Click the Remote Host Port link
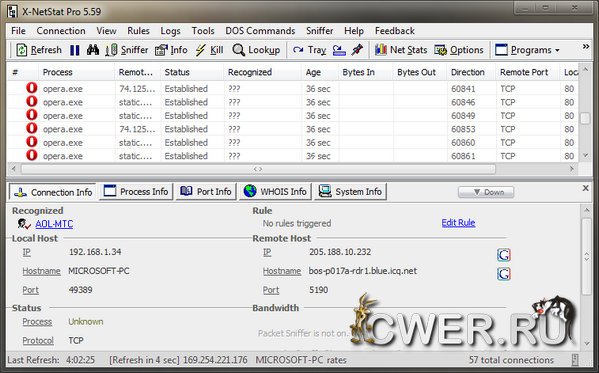Screen dimensions: 599x373 pos(271,290)
